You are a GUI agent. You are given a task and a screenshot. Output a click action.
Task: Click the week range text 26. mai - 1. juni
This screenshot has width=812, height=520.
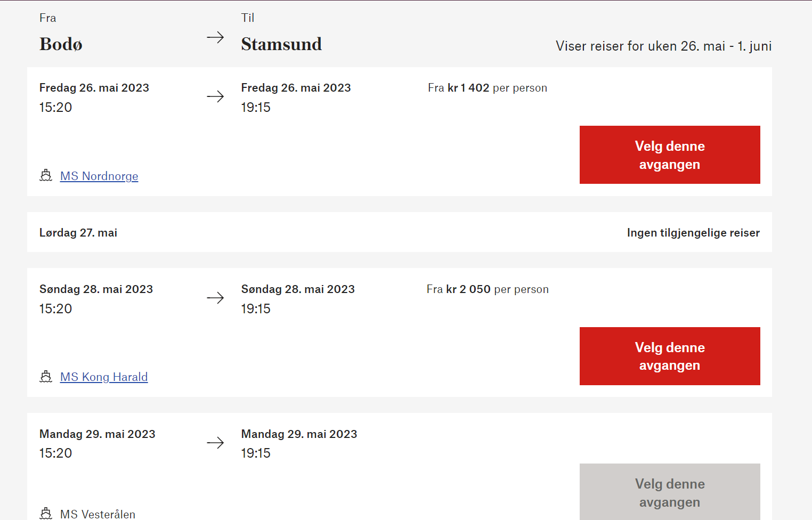(x=663, y=46)
